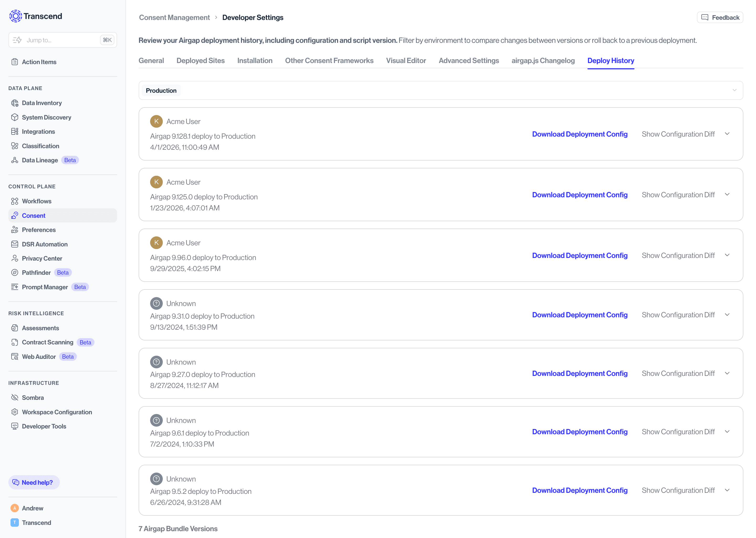Click the ⌘K shortcut badge in search
Screen dimensions: 756x538
(107, 40)
